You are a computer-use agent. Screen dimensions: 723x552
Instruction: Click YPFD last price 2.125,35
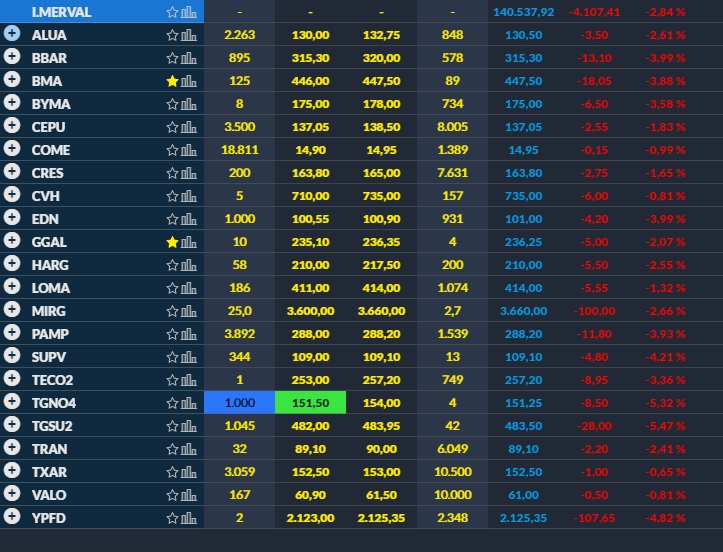tap(523, 518)
